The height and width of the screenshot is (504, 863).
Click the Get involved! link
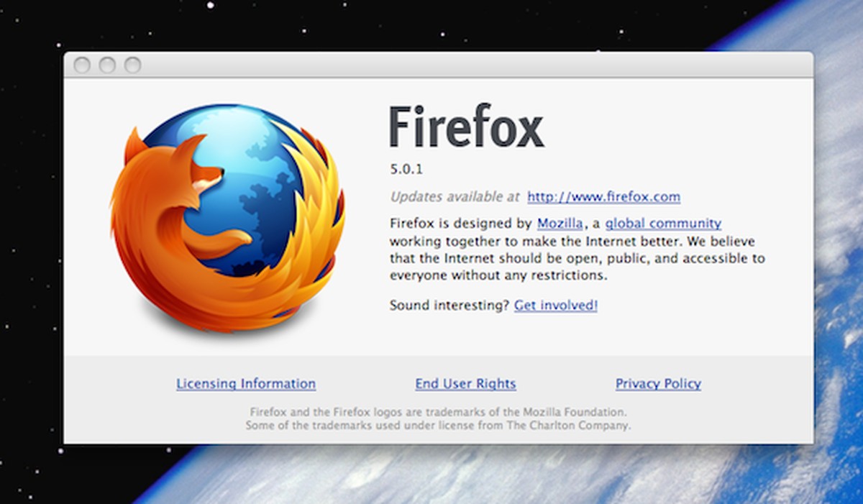[554, 305]
